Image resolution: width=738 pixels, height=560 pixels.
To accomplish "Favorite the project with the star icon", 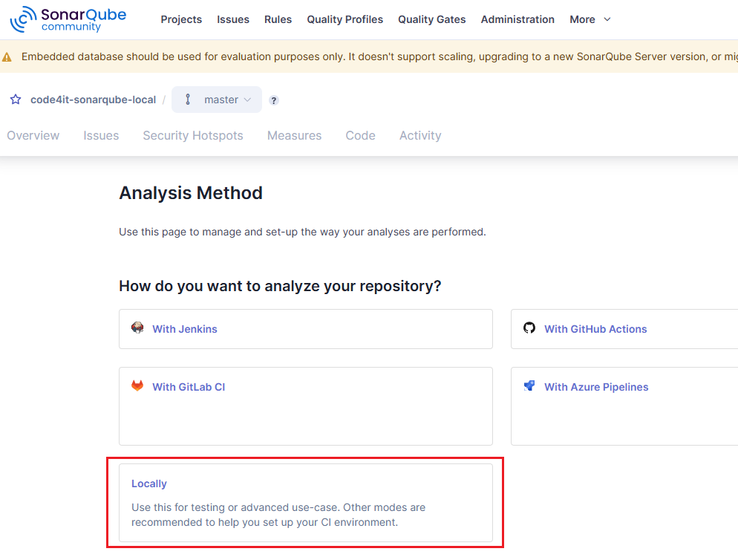I will [16, 100].
